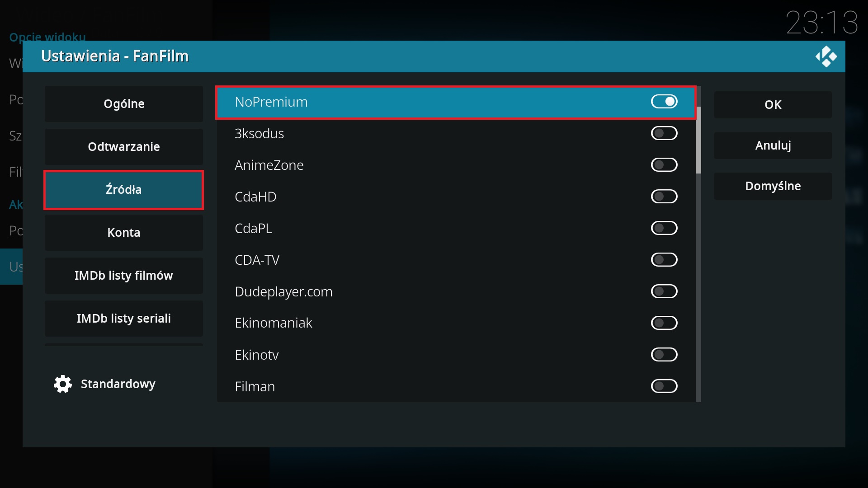
Task: Change settings level via Standardowy label
Action: (118, 384)
